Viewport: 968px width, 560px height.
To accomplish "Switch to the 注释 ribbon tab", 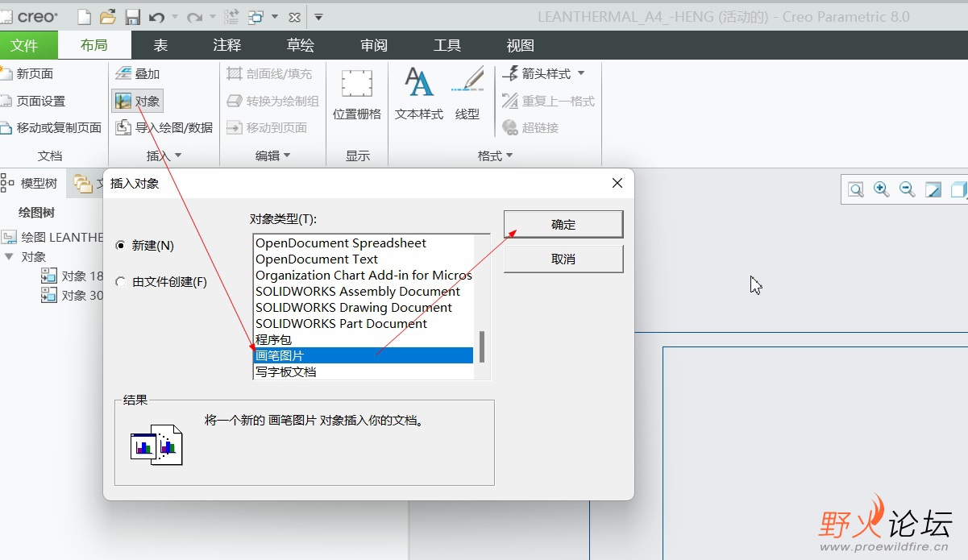I will (x=226, y=45).
